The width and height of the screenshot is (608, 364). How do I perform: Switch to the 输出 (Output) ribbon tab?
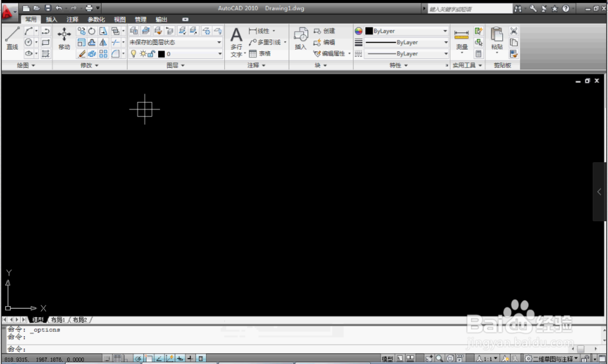161,19
